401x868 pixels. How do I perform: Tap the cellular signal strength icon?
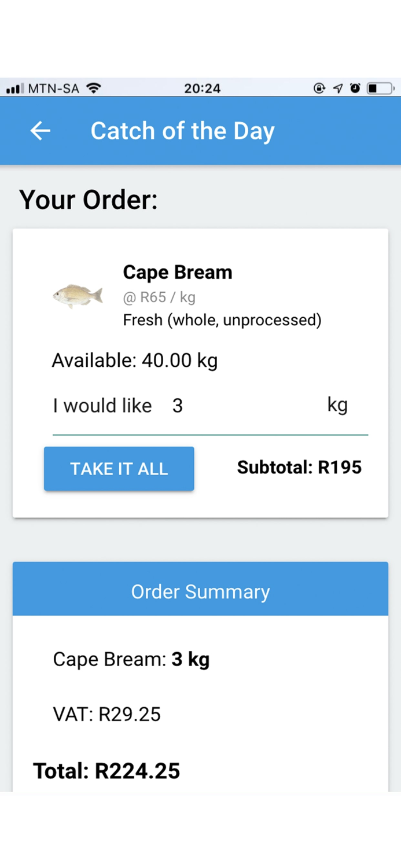[x=14, y=89]
